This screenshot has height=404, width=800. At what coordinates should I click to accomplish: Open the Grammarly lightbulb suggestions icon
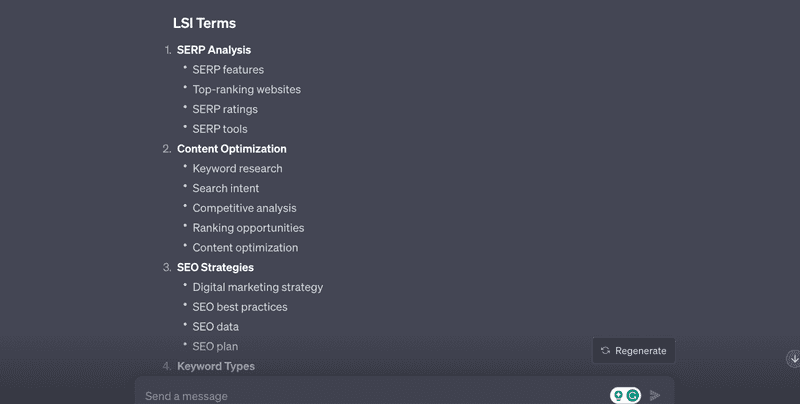pyautogui.click(x=618, y=395)
